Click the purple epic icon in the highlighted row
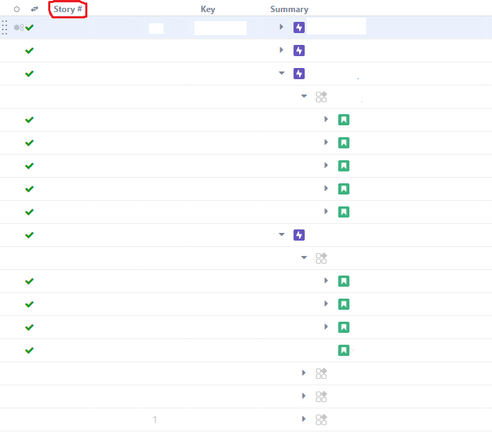This screenshot has width=492, height=433. pyautogui.click(x=299, y=27)
